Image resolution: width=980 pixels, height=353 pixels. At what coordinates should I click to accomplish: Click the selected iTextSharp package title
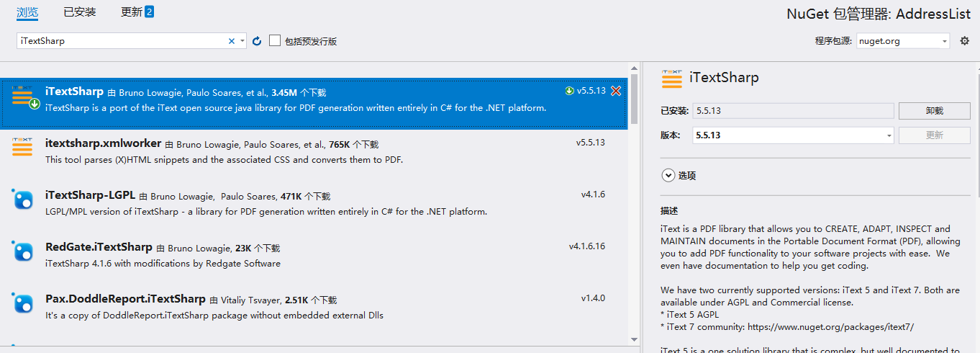coord(74,91)
